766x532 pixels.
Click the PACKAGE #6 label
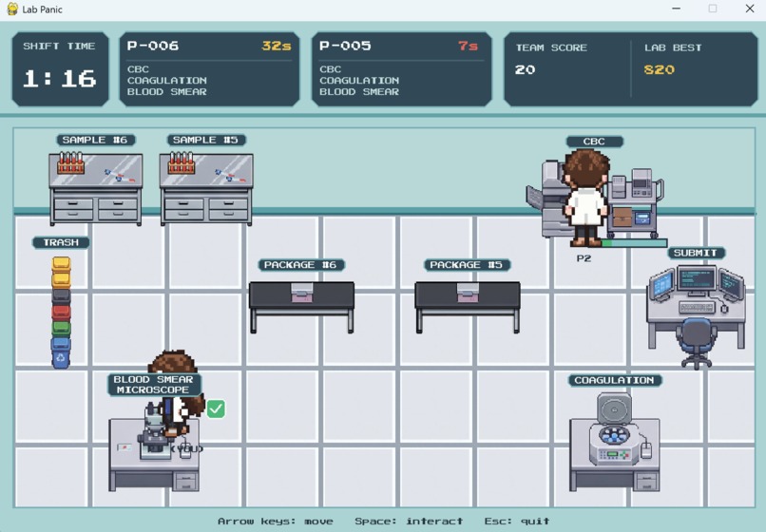coord(301,265)
